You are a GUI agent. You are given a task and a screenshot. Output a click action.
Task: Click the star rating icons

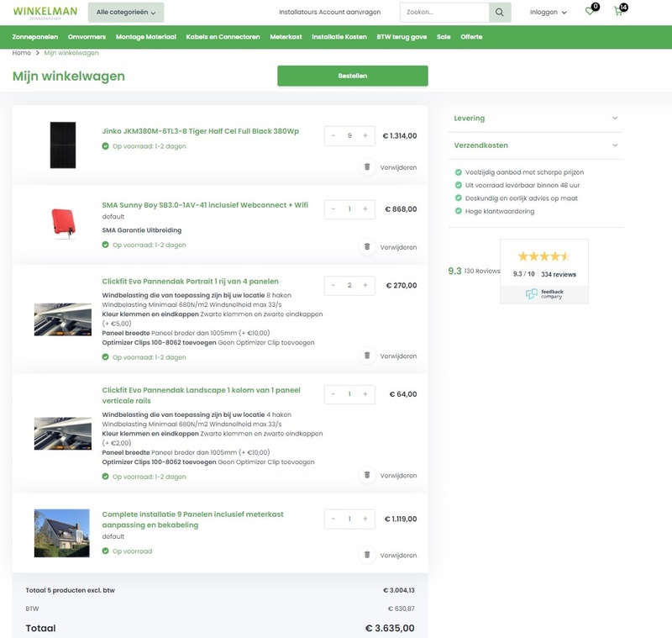pyautogui.click(x=543, y=256)
